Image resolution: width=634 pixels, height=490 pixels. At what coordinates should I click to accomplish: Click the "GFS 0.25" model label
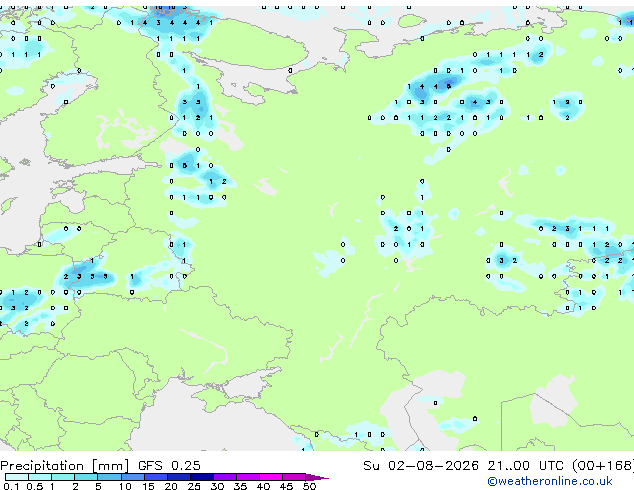169,466
